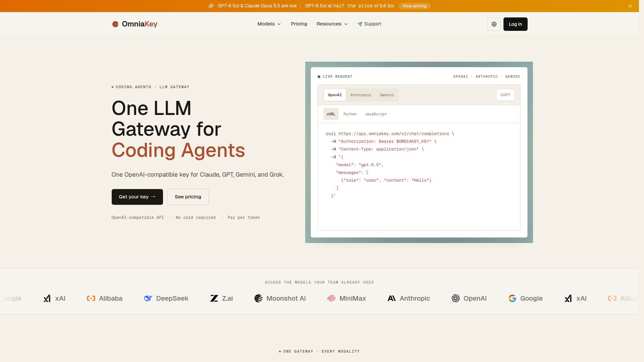Click the OpenAI knot logo in carousel
Screen dimensions: 644x362
(455, 298)
